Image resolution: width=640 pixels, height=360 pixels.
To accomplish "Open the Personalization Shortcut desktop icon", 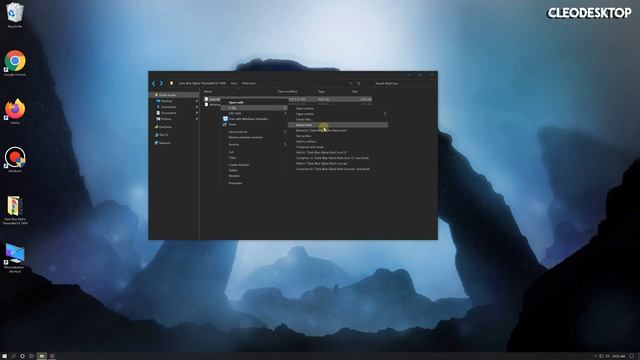I will (15, 258).
